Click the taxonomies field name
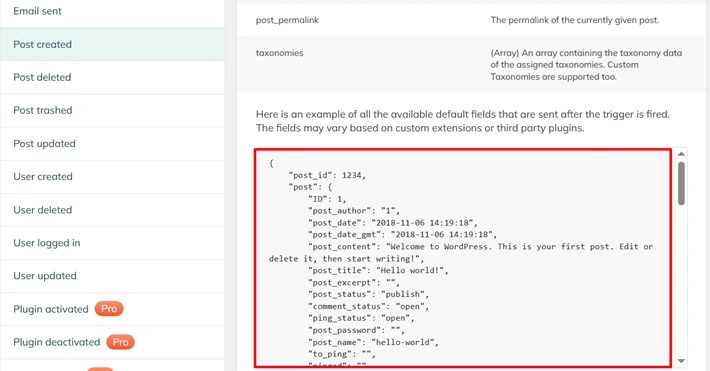The height and width of the screenshot is (371, 710). pos(279,53)
